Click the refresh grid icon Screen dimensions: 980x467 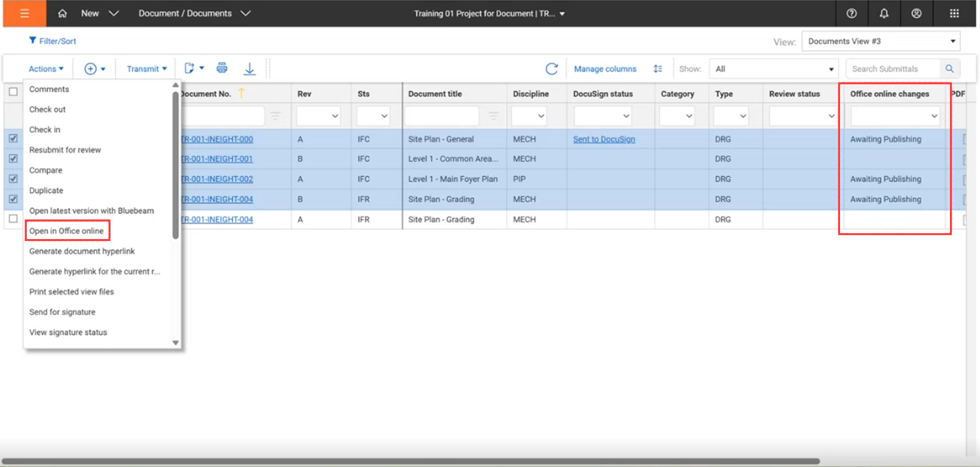[551, 69]
